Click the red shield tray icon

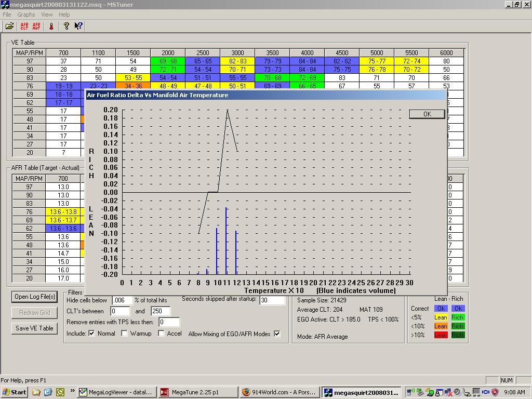point(495,392)
